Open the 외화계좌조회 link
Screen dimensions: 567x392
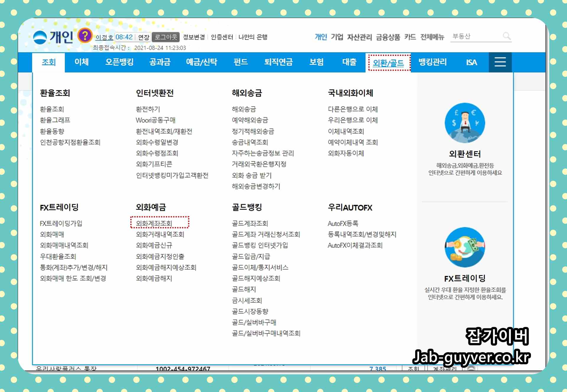click(x=154, y=223)
